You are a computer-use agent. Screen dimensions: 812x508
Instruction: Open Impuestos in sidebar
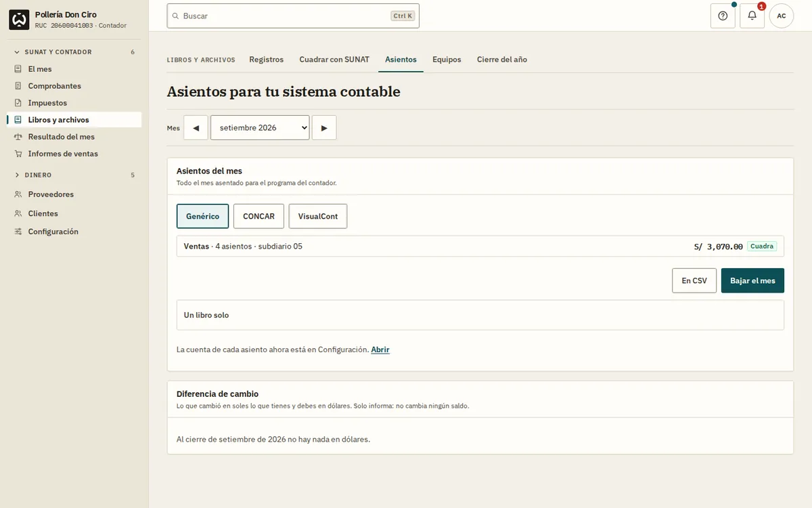(x=74, y=103)
